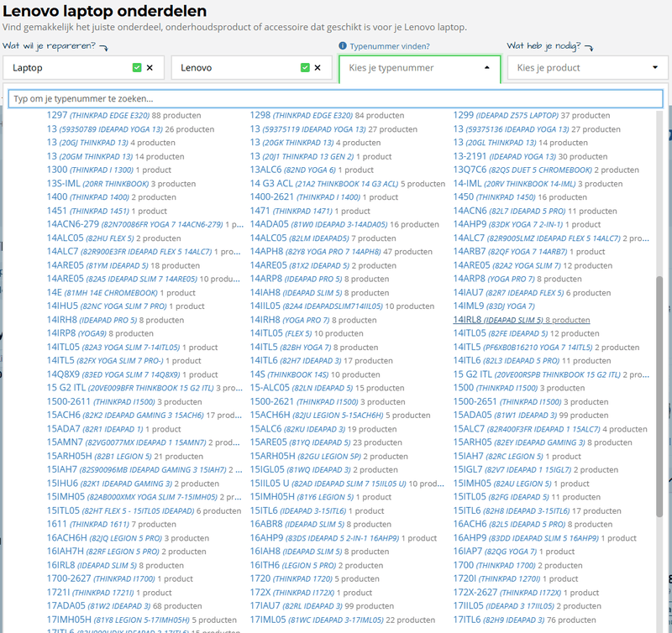Select 14Q8X9 (83ED Yoga Slim 7)
Viewport: 672px width, 633px height.
click(x=132, y=374)
